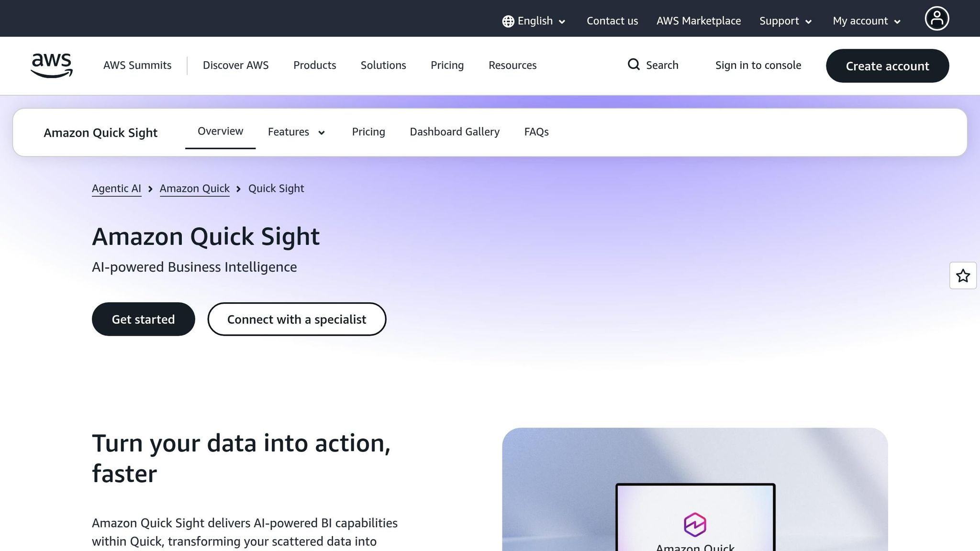980x551 pixels.
Task: Select the Overview tab
Action: pos(220,132)
